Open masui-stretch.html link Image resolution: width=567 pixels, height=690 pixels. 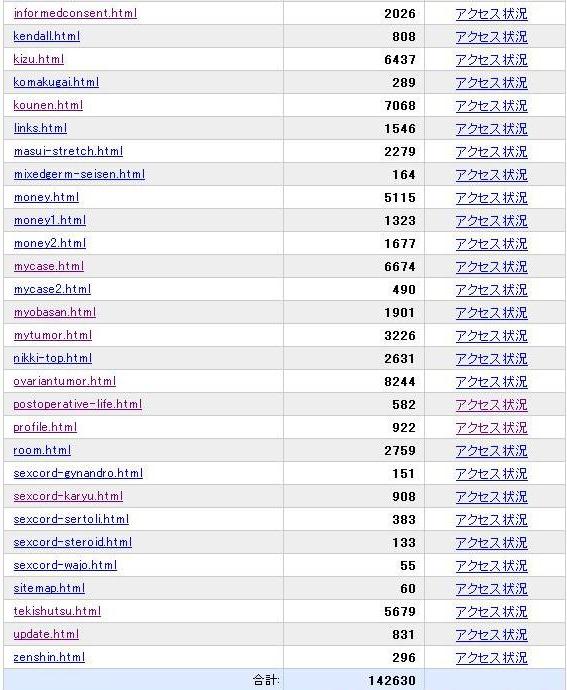pyautogui.click(x=68, y=151)
